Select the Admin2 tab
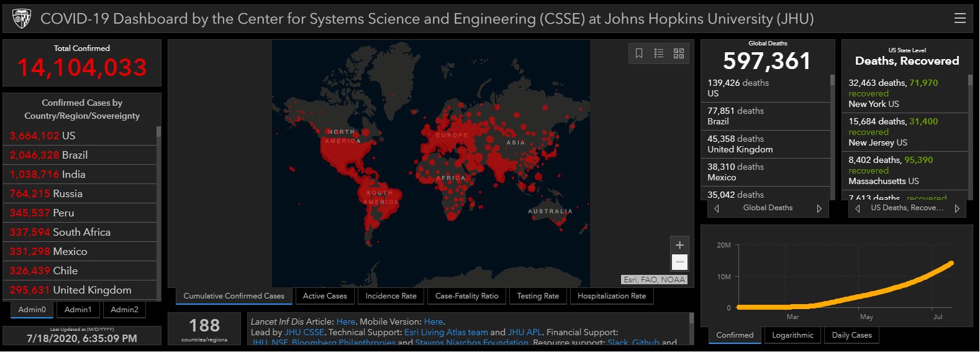Screen dimensions: 980x352 tap(124, 309)
